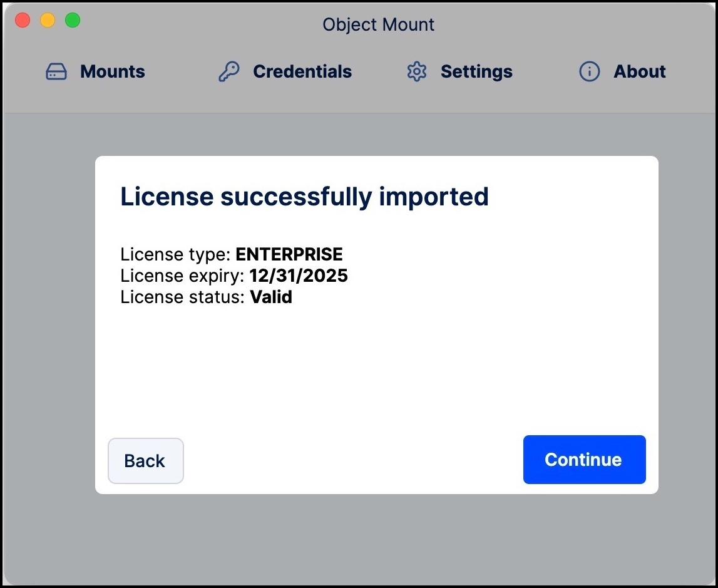Go to the Settings tab label
The width and height of the screenshot is (718, 588).
pos(476,72)
